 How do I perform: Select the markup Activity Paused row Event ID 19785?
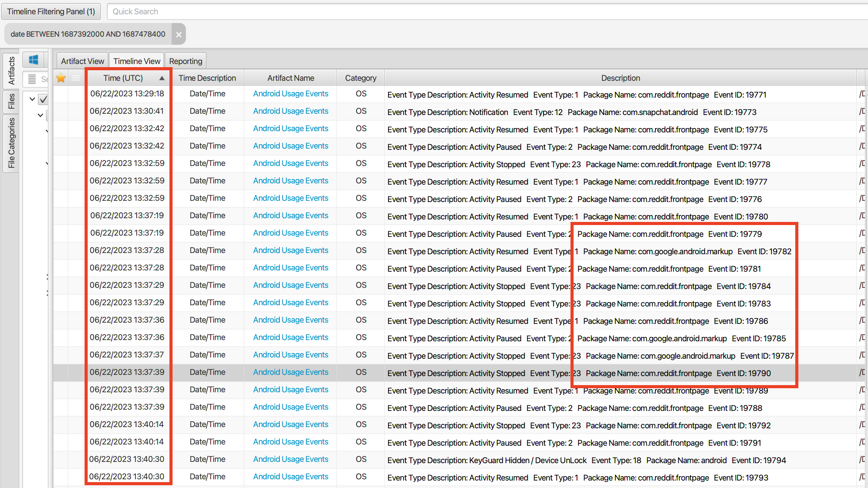point(587,338)
